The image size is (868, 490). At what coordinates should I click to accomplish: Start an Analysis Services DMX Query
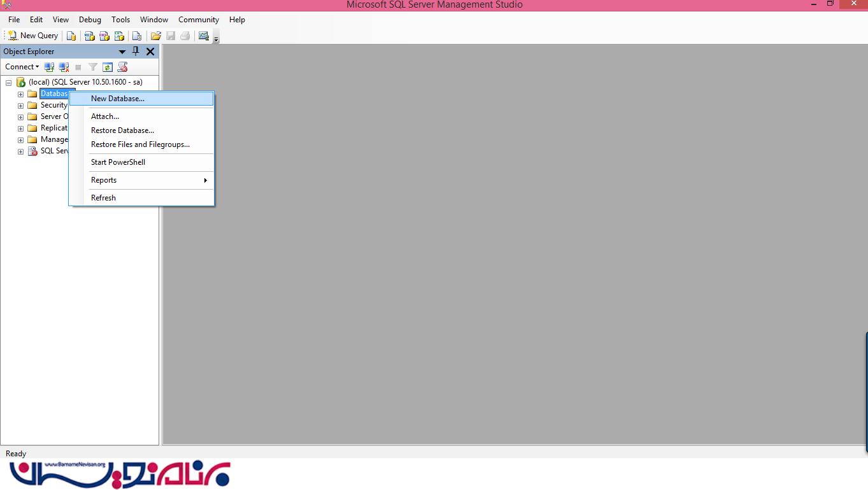point(104,36)
